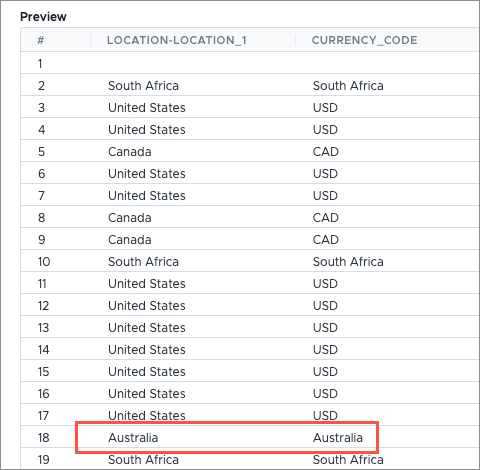The width and height of the screenshot is (480, 470).
Task: Click the LOCATION-LOCATION_1 column header
Action: click(x=177, y=40)
